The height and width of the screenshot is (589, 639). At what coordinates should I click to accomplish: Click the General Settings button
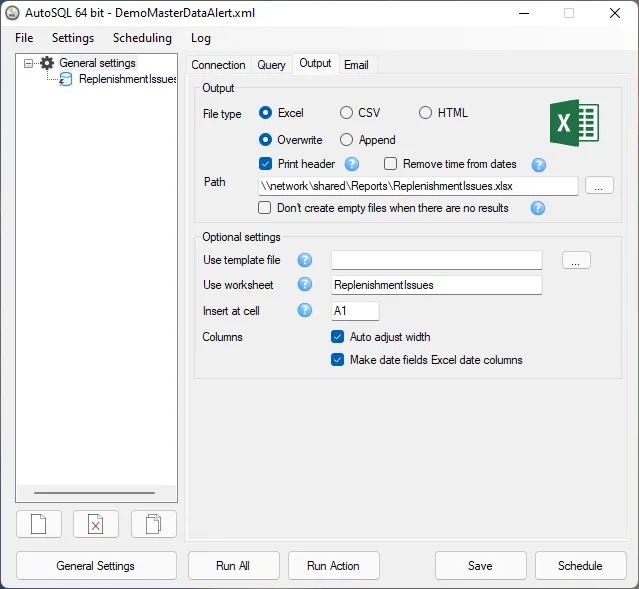[96, 566]
